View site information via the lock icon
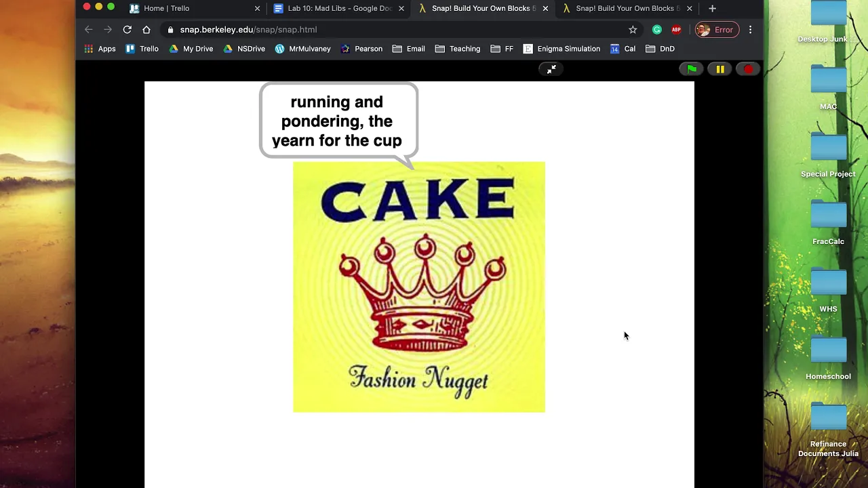 pos(170,30)
